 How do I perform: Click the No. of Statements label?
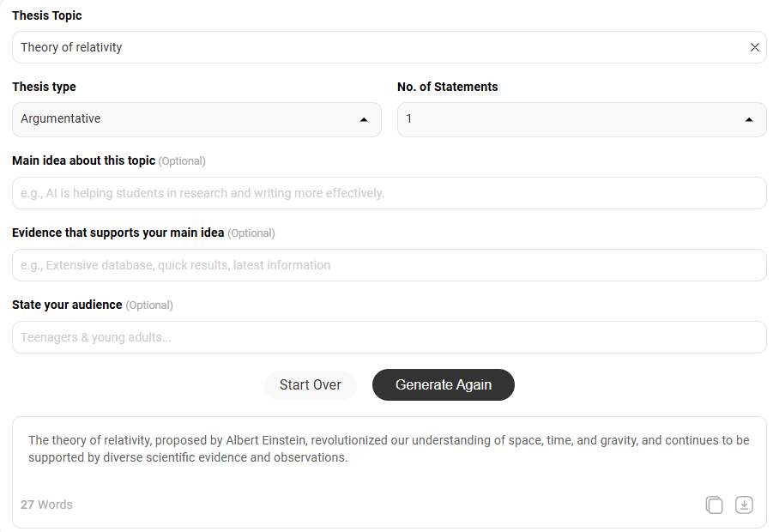click(448, 87)
